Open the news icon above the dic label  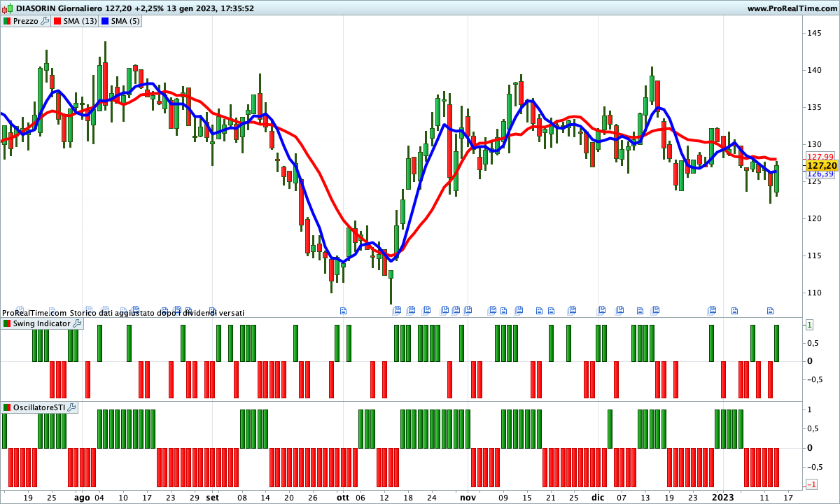600,309
